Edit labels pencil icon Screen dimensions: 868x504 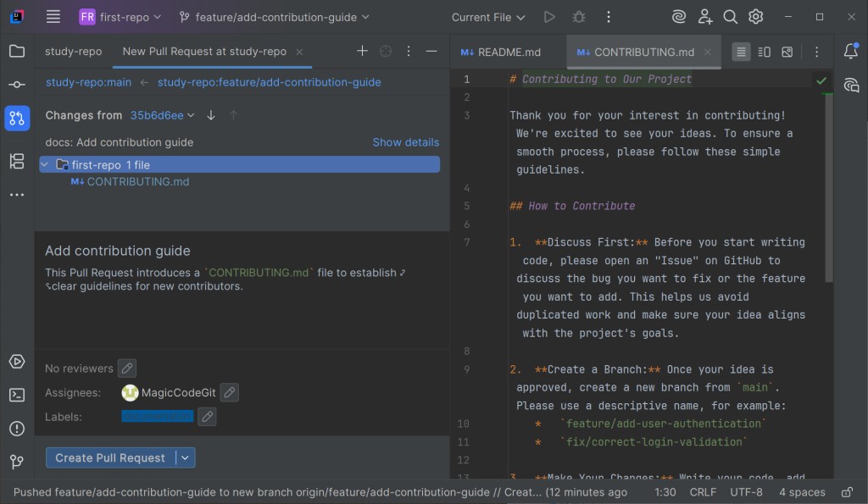pos(207,417)
